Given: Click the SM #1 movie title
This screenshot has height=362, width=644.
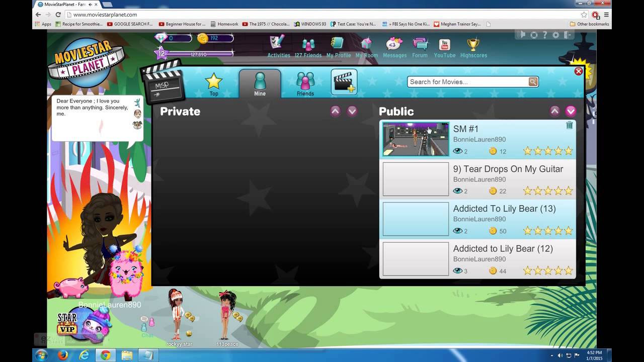Looking at the screenshot, I should [466, 129].
